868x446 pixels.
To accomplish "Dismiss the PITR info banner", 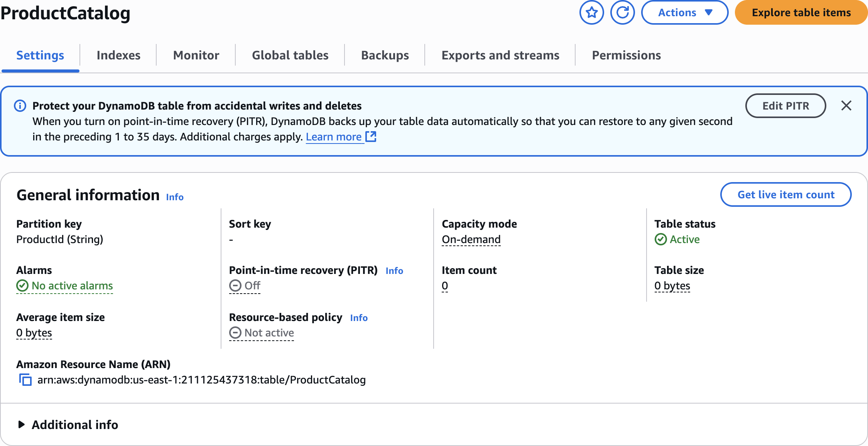I will click(x=846, y=106).
